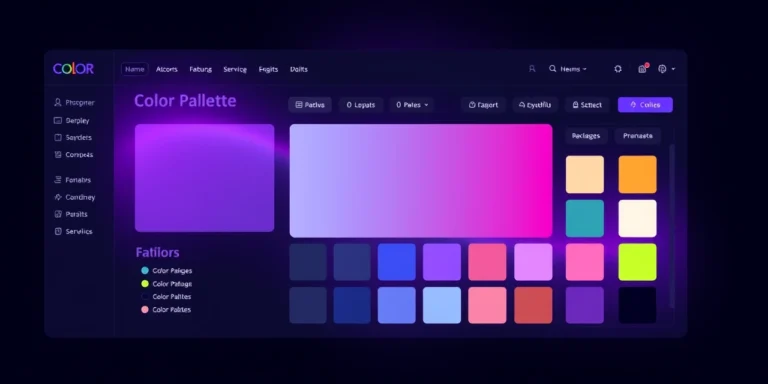Click the square icon beside Soyders
Image resolution: width=768 pixels, height=384 pixels.
click(58, 138)
